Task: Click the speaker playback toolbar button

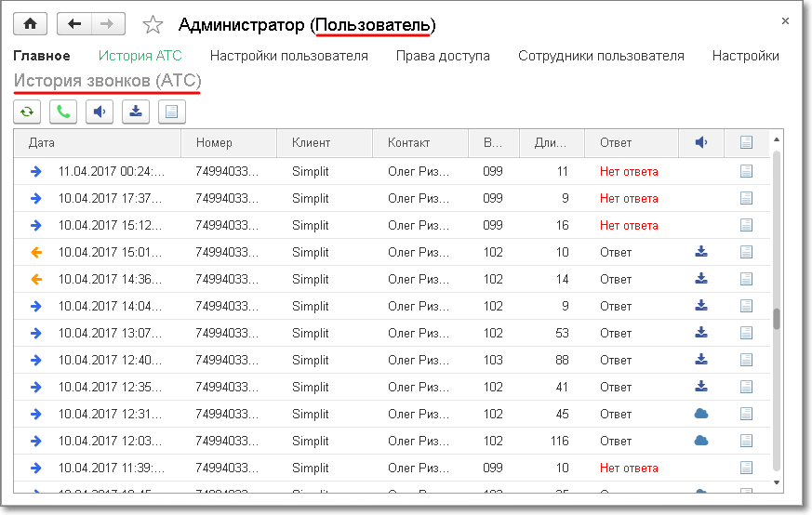Action: tap(100, 112)
